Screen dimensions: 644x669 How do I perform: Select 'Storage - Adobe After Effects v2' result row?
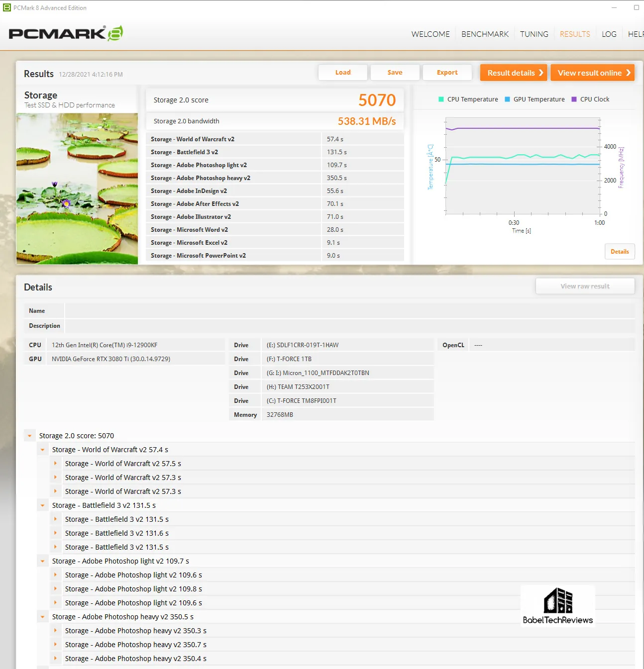pyautogui.click(x=275, y=204)
